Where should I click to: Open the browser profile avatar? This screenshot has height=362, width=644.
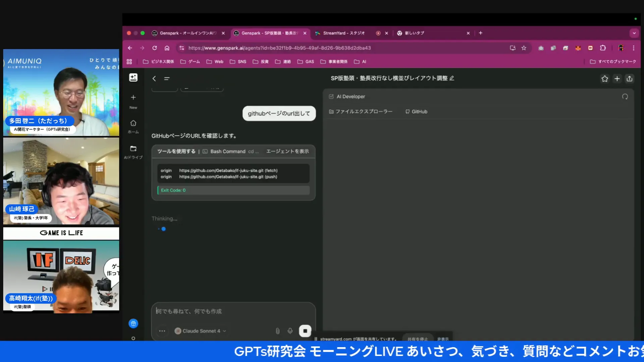pos(621,48)
